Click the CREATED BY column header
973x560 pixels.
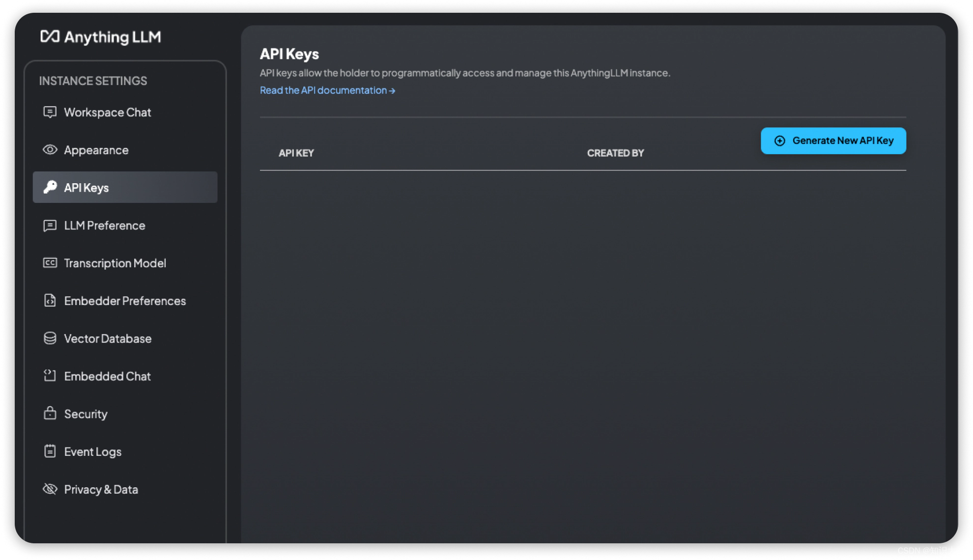click(615, 153)
